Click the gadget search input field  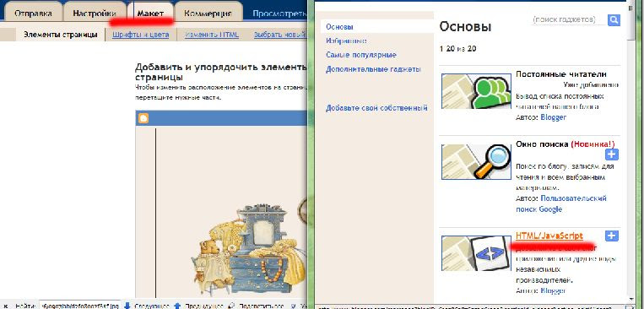pos(569,19)
